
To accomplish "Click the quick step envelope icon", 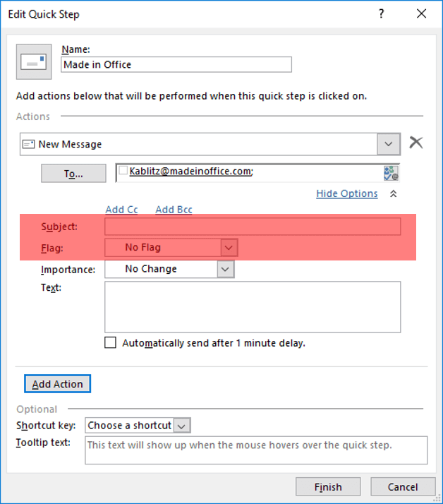I will point(33,61).
